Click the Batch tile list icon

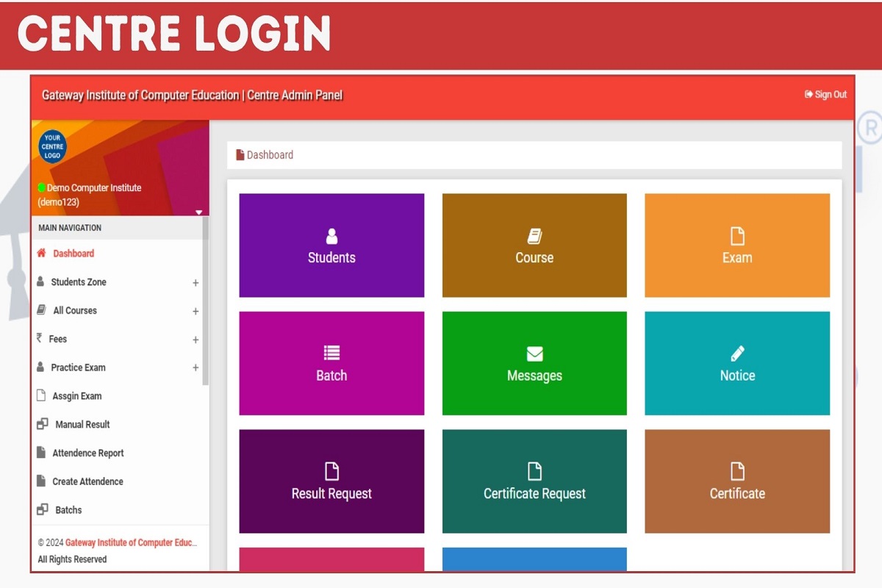(x=331, y=354)
